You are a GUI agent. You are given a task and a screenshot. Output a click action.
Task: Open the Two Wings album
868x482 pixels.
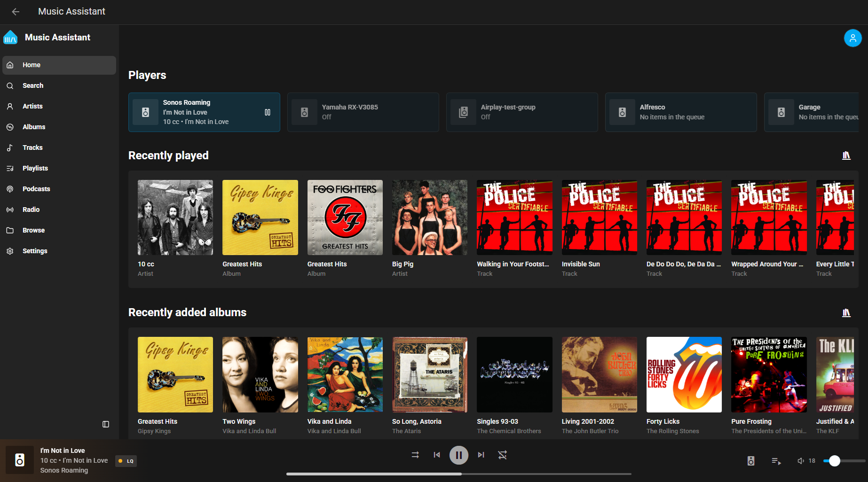(260, 374)
